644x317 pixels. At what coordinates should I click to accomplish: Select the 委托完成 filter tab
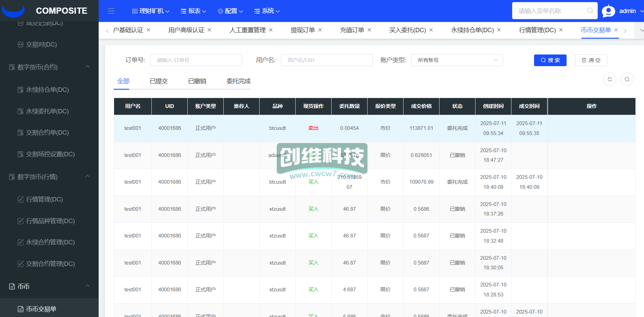[238, 81]
